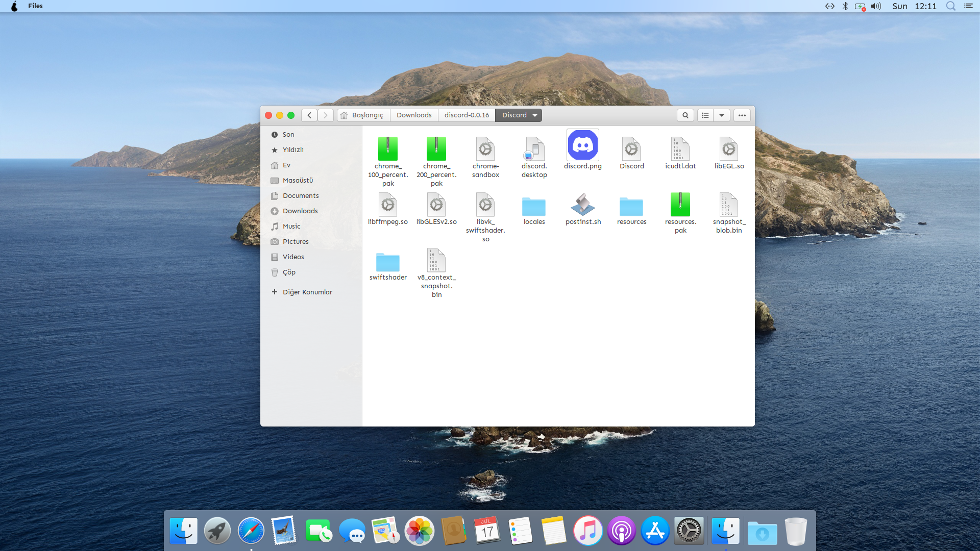980x551 pixels.
Task: Open Ev home in sidebar
Action: 311,165
